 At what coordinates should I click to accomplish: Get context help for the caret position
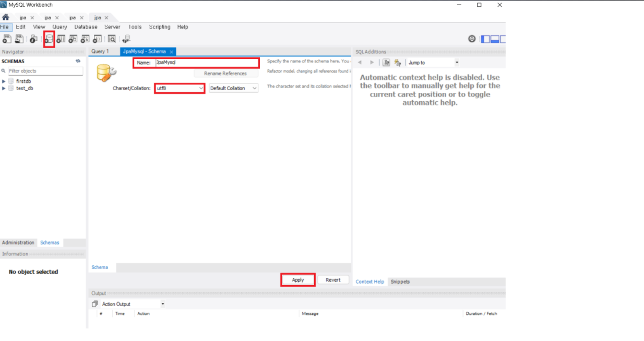[386, 63]
